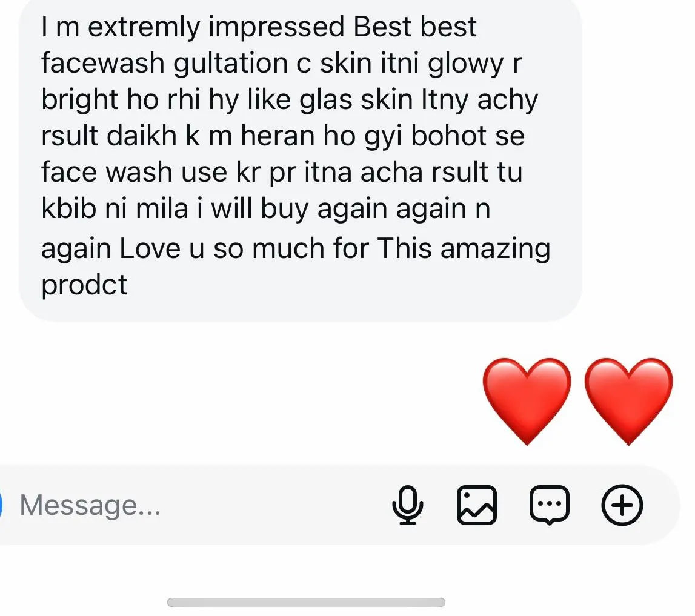The width and height of the screenshot is (695, 616).
Task: Tap the words 'This amazing' in the message
Action: [x=464, y=248]
